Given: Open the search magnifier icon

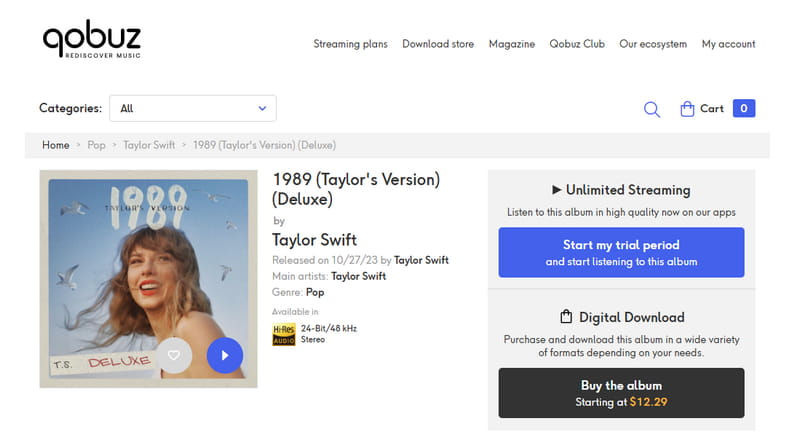Looking at the screenshot, I should [x=652, y=109].
